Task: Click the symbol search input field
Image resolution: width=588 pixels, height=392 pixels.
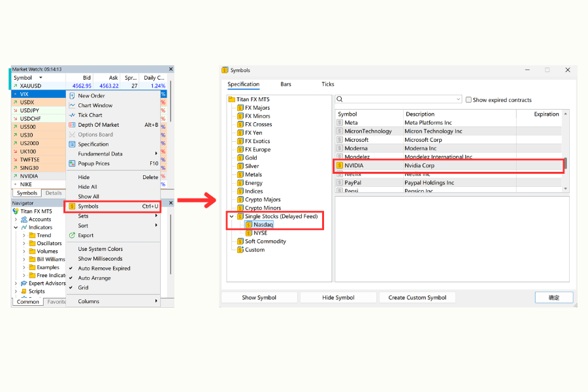Action: 399,99
